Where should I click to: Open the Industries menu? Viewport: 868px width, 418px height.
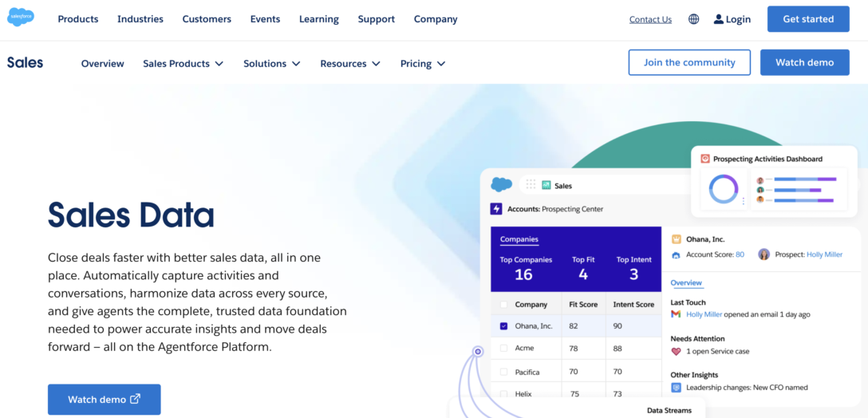[140, 19]
